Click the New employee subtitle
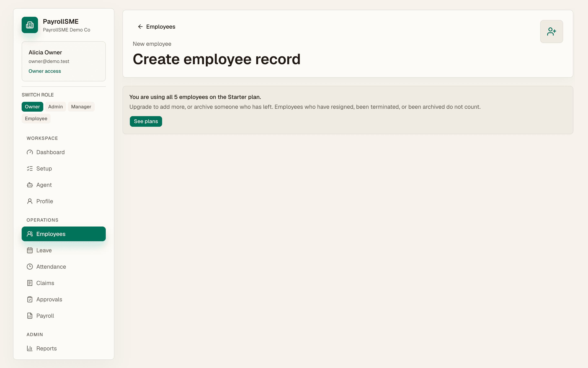 152,44
